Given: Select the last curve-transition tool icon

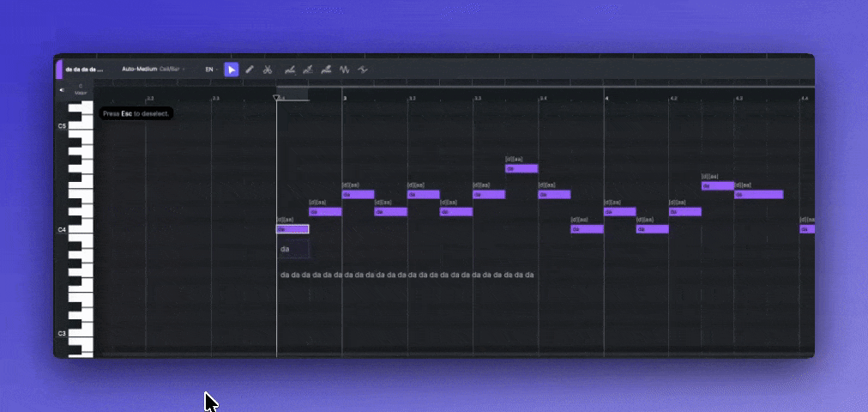Looking at the screenshot, I should pos(363,70).
